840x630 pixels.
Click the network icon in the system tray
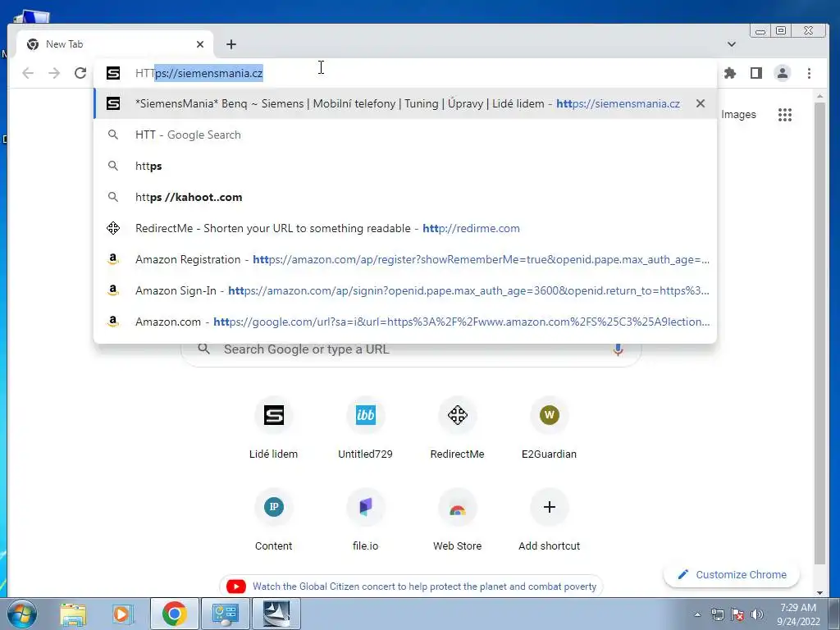(717, 614)
